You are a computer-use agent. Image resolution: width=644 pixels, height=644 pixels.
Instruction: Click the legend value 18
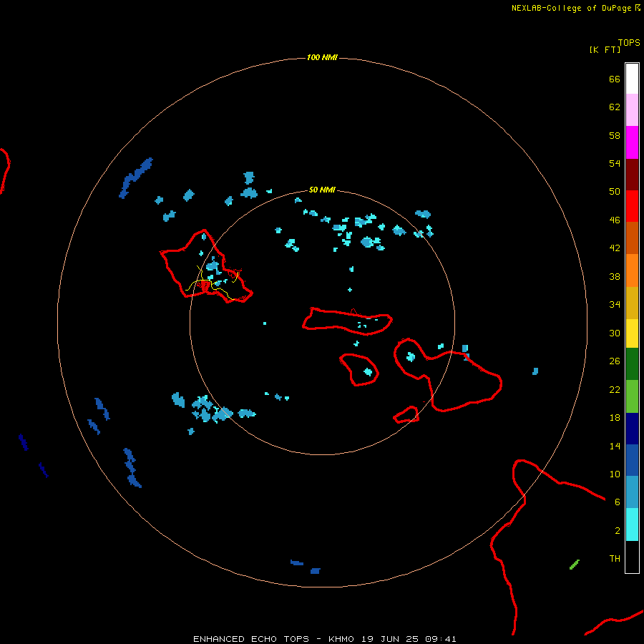615,418
